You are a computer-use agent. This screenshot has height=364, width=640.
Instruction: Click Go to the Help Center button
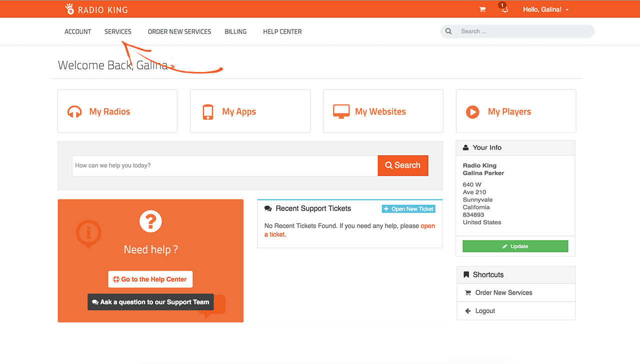tap(150, 279)
